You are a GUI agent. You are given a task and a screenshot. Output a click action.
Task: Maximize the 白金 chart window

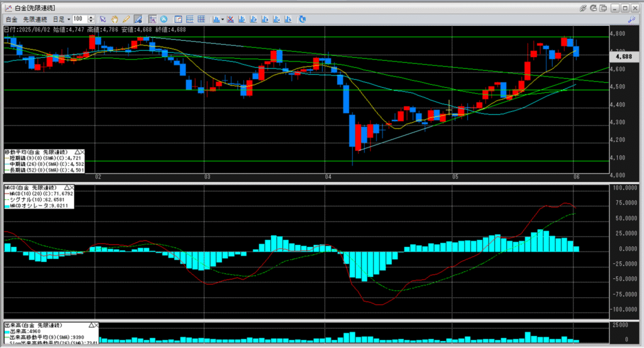[625, 8]
